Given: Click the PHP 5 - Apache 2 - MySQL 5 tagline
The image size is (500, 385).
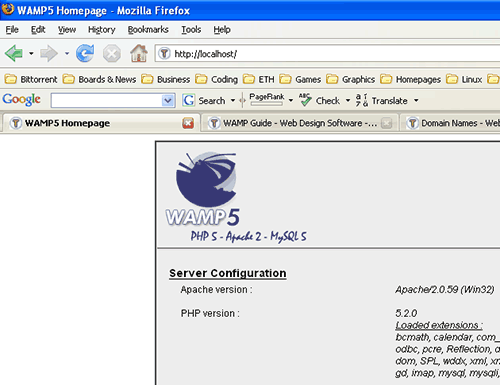Looking at the screenshot, I should 248,236.
